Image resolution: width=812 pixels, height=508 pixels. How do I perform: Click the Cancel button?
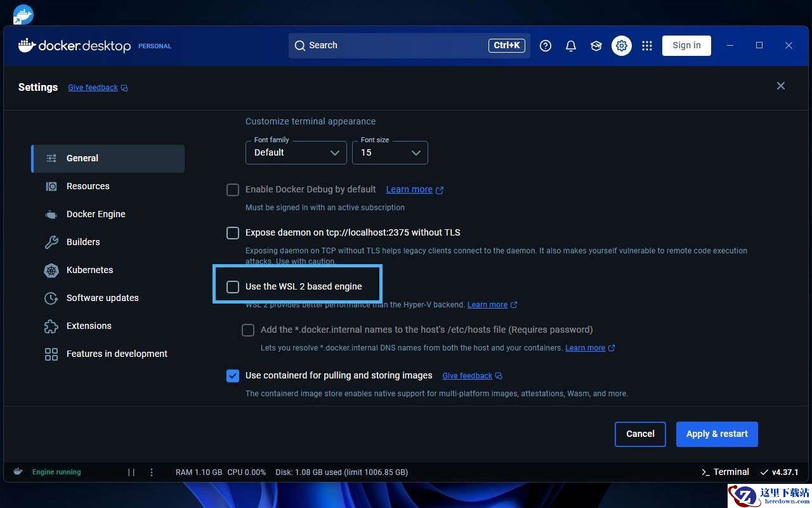click(x=640, y=434)
